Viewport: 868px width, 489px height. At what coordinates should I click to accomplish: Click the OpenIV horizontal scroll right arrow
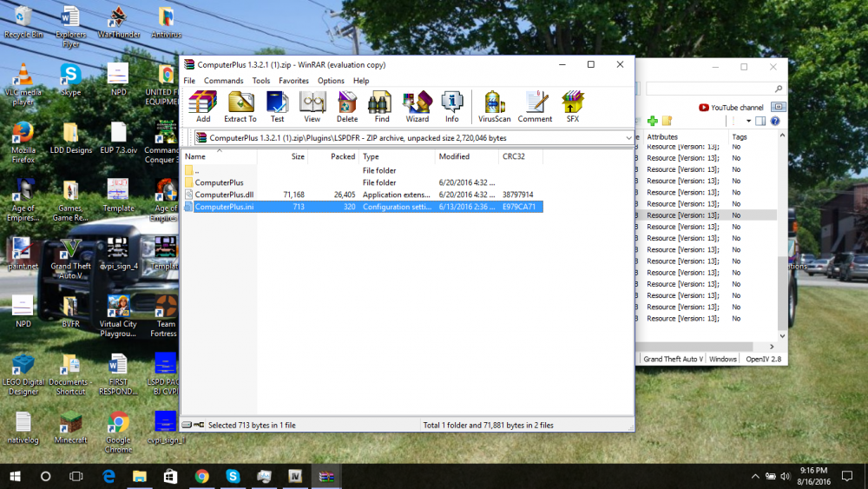772,347
